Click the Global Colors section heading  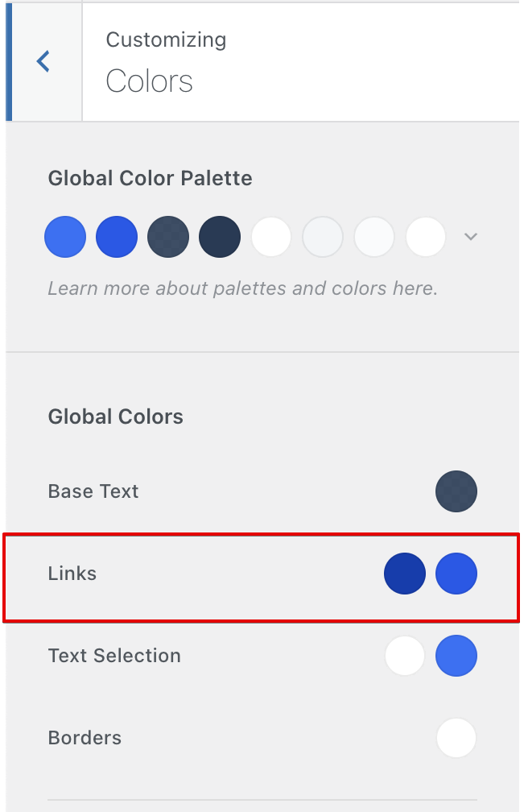pyautogui.click(x=116, y=416)
